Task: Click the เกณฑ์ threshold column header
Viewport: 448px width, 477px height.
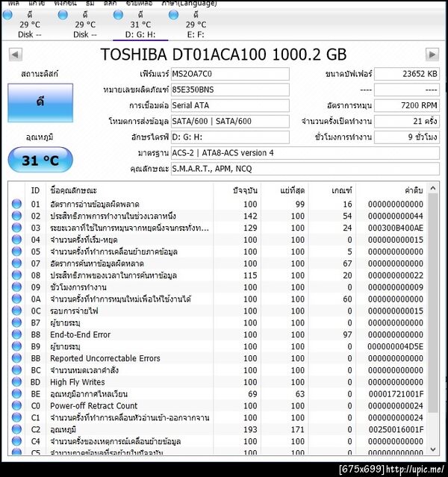Action: click(332, 190)
